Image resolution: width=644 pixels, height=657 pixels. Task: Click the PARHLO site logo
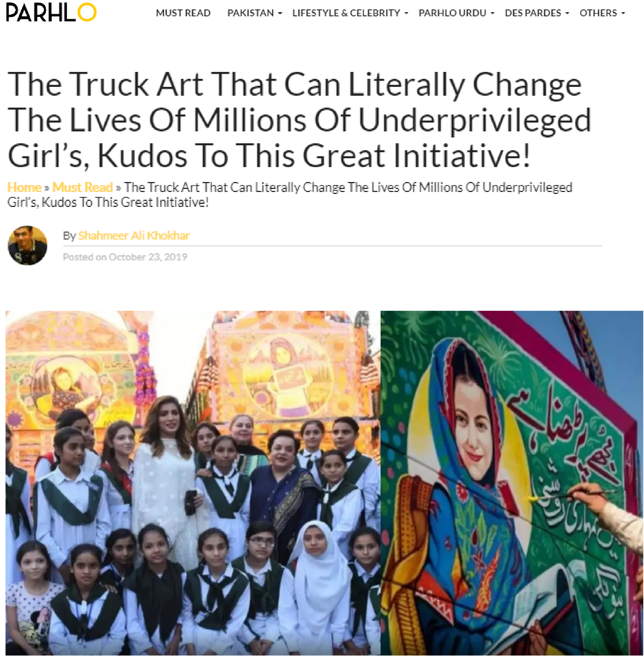(51, 12)
